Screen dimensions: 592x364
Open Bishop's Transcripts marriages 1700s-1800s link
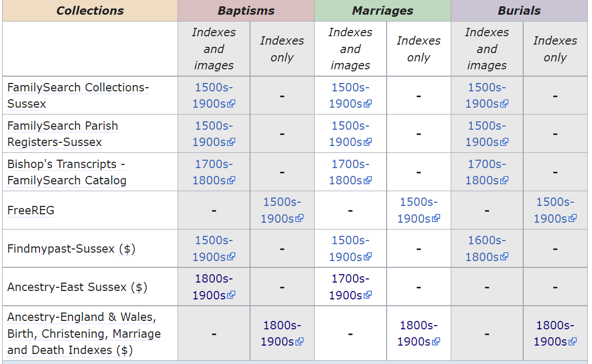pyautogui.click(x=350, y=172)
